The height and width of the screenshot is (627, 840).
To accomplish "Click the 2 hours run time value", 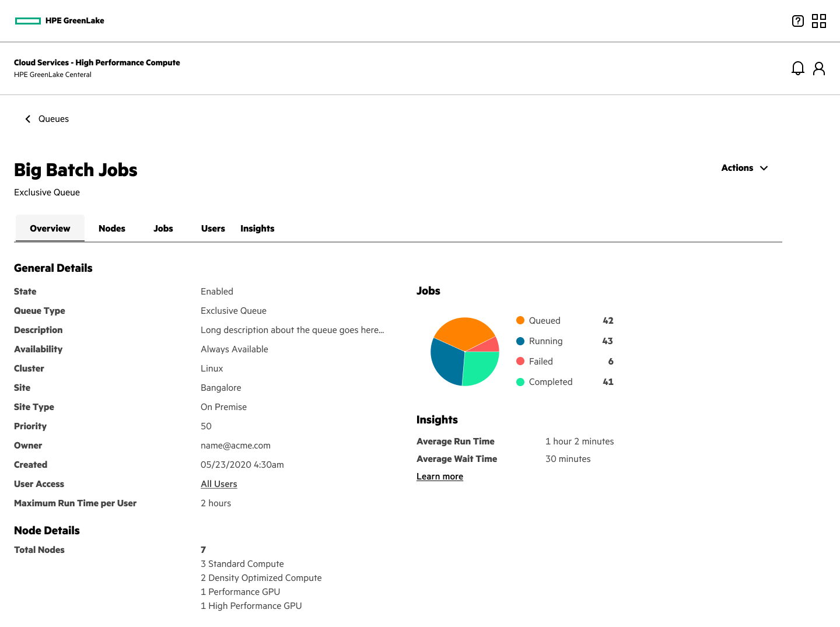I will point(216,503).
